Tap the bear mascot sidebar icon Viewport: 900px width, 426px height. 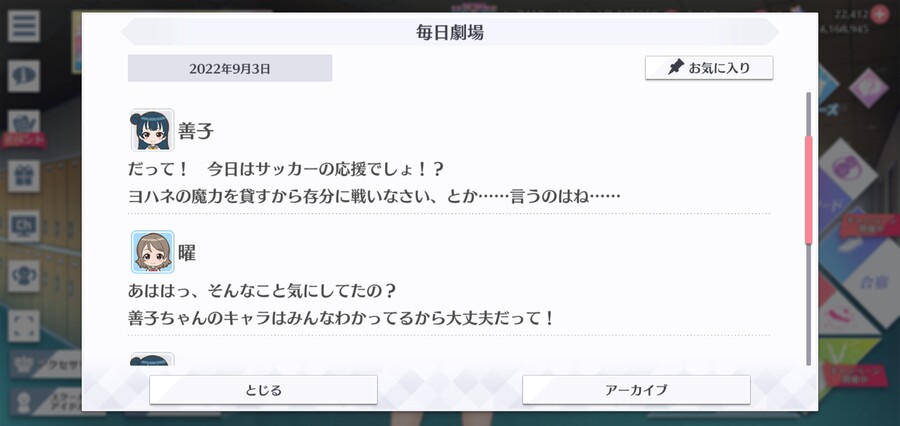coord(24,276)
